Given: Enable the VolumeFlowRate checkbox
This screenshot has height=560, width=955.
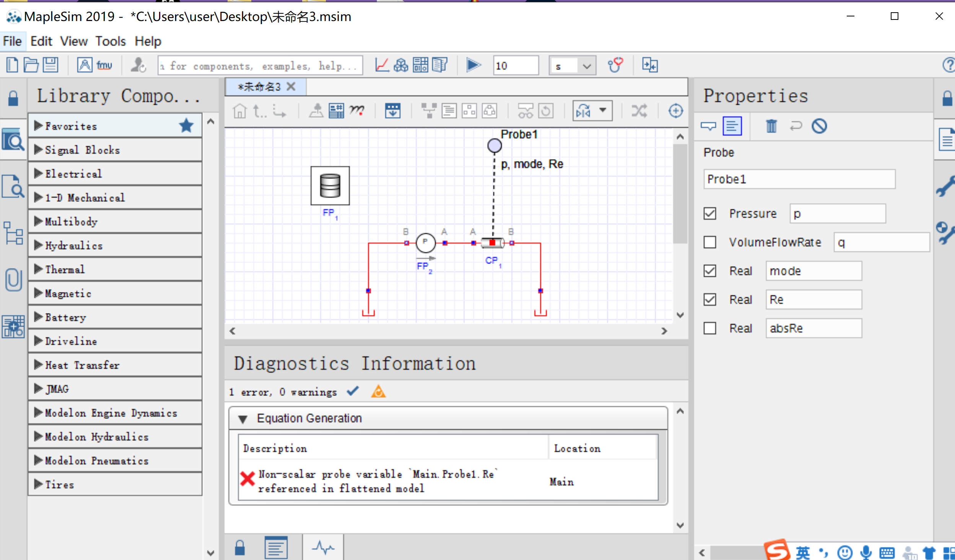Looking at the screenshot, I should [x=710, y=242].
